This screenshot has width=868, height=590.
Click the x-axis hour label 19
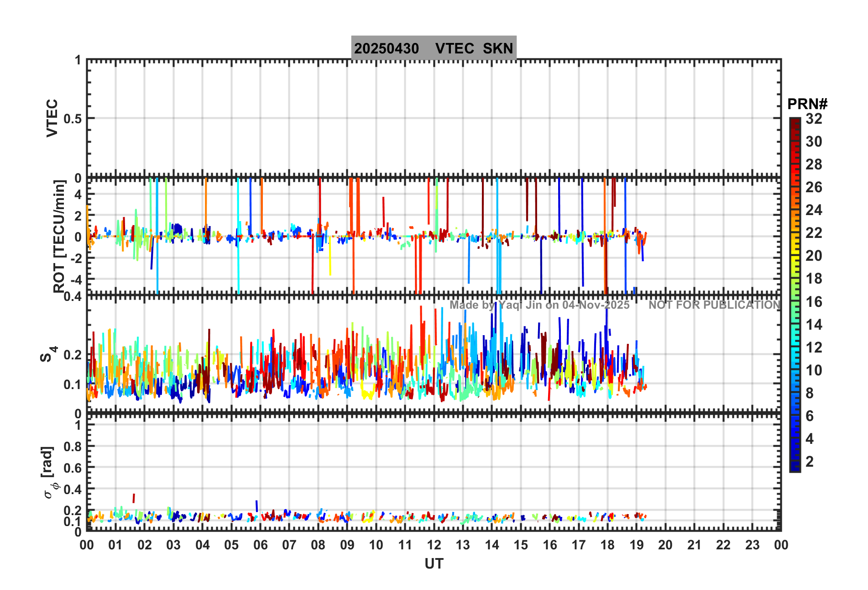[x=636, y=545]
